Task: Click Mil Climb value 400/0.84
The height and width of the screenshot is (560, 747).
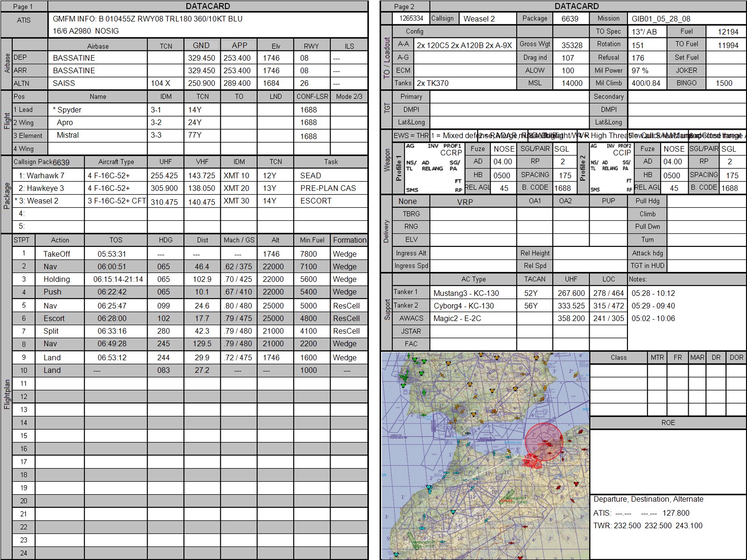Action: click(x=646, y=83)
